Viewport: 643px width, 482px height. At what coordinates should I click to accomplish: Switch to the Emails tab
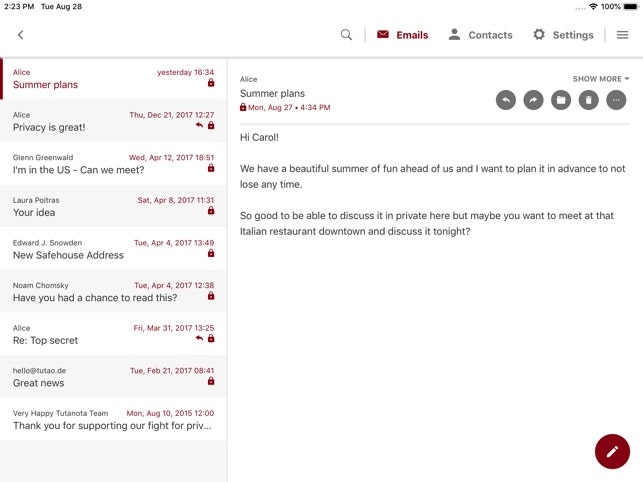click(402, 35)
